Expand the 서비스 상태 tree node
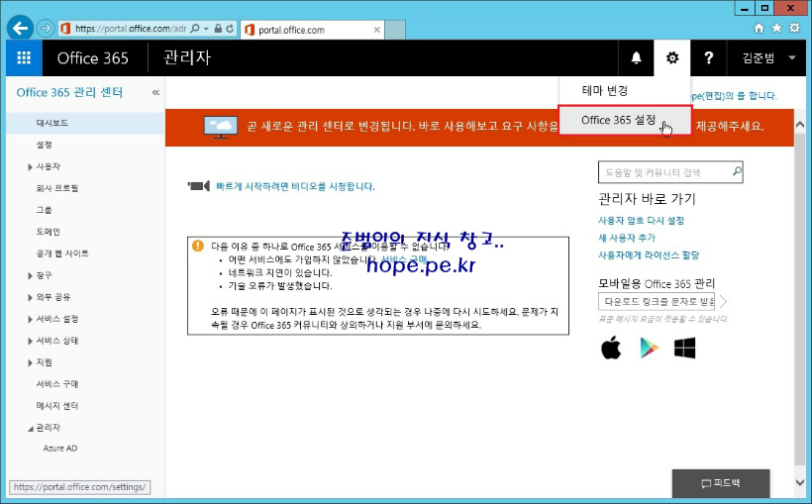This screenshot has width=812, height=504. pyautogui.click(x=30, y=341)
